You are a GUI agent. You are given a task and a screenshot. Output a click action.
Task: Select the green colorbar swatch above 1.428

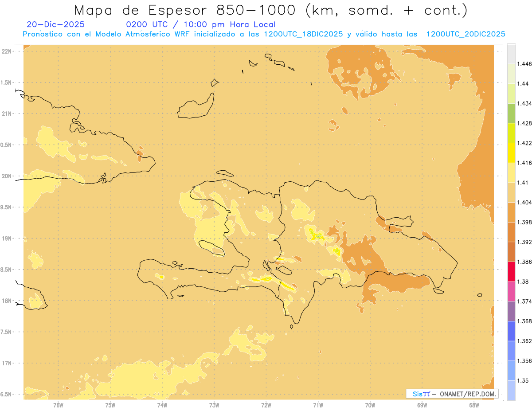tap(511, 113)
